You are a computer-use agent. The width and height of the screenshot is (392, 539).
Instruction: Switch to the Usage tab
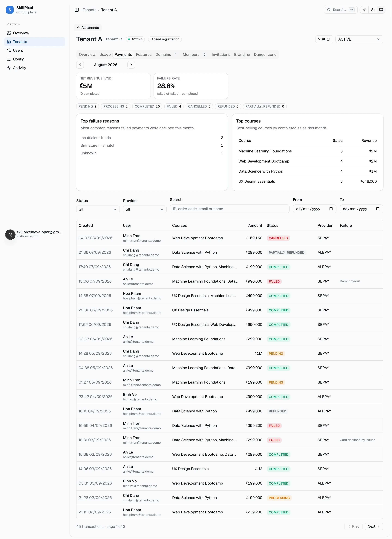(105, 55)
